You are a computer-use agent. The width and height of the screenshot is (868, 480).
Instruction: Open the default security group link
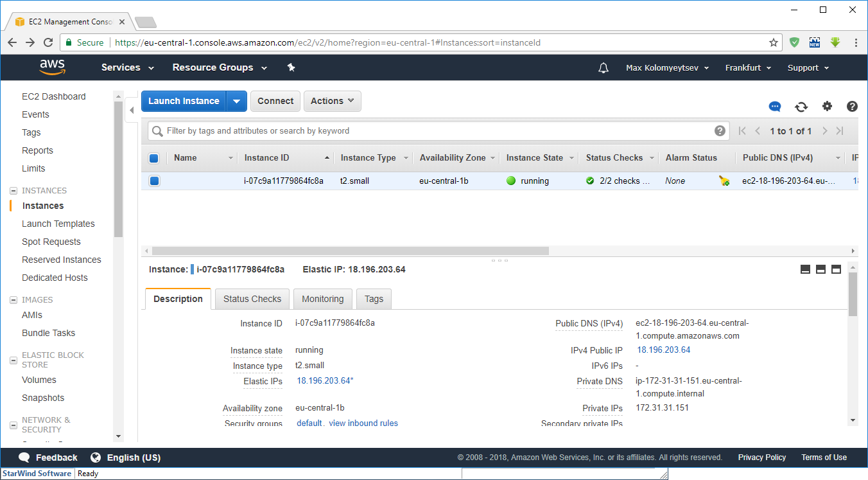tap(309, 423)
